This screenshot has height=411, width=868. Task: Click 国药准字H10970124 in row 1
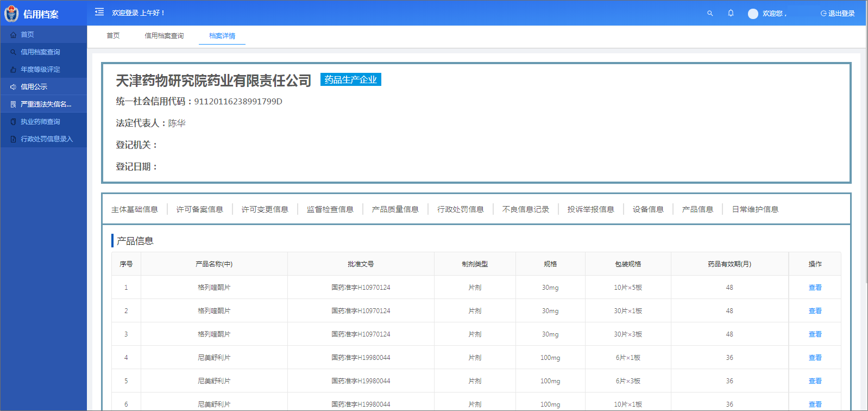coord(361,288)
